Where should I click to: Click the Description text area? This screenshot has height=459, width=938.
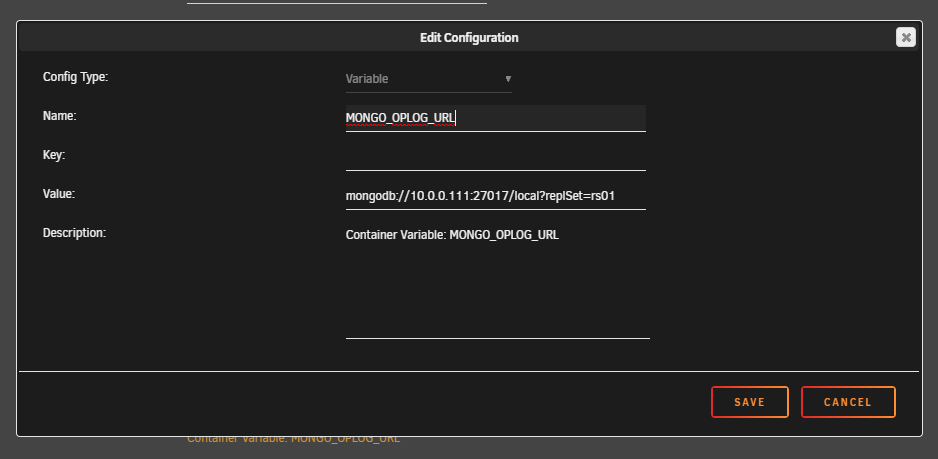point(498,281)
